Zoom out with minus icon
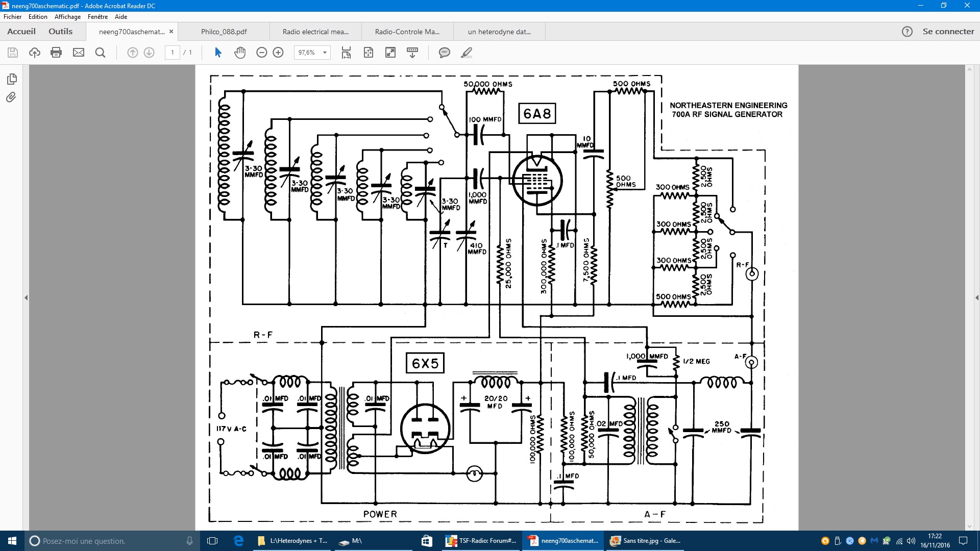The width and height of the screenshot is (980, 551). coord(261,53)
